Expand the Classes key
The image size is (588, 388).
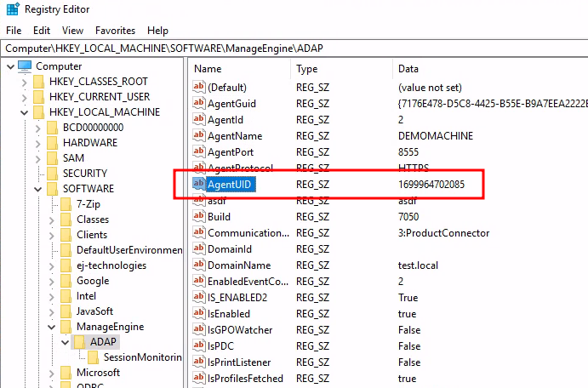click(52, 220)
